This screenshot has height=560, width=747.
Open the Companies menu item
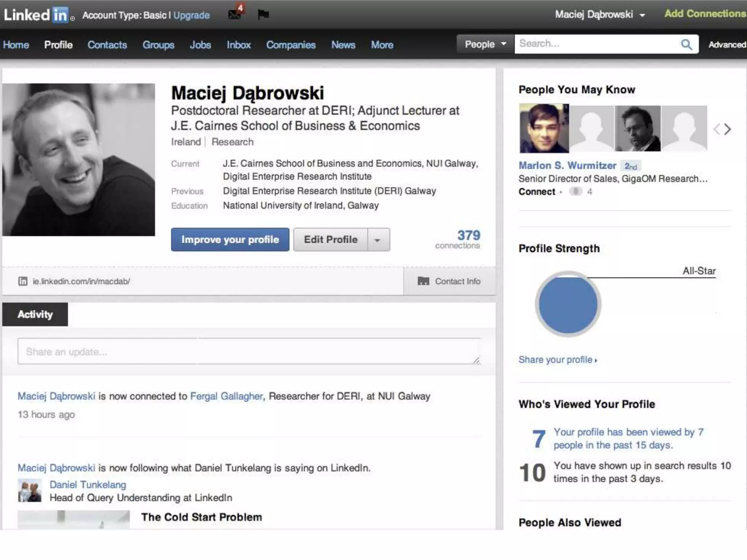[x=291, y=45]
